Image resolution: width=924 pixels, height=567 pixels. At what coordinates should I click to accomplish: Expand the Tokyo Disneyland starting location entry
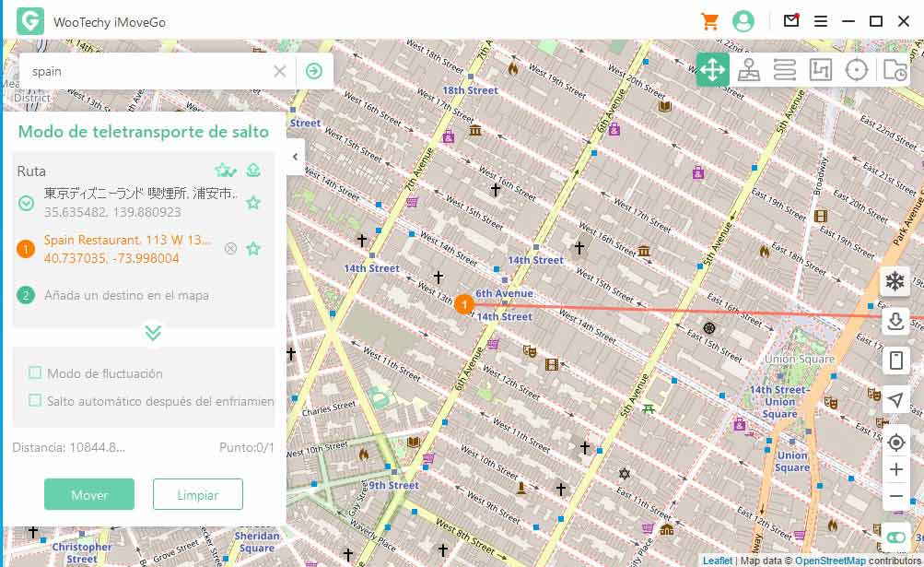tap(27, 203)
